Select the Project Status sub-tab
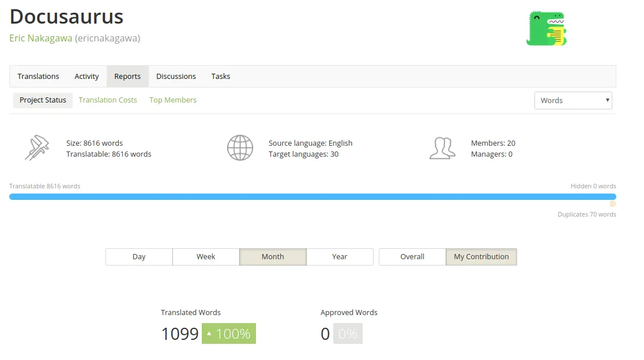 pos(43,100)
